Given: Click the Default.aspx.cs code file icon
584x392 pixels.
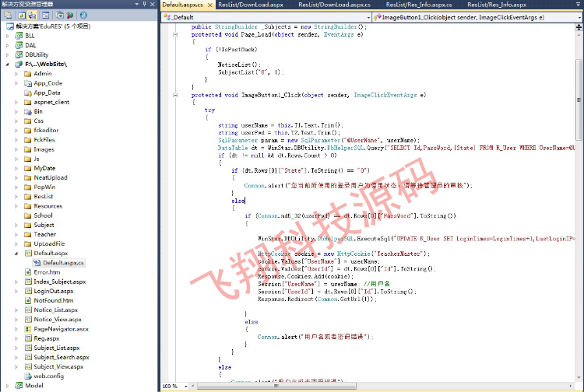Looking at the screenshot, I should (37, 263).
